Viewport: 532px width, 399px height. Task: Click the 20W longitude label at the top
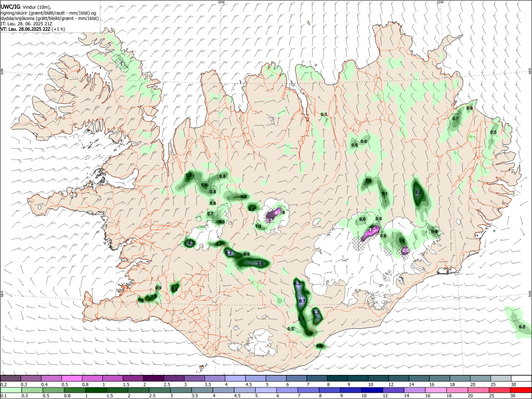pyautogui.click(x=221, y=2)
